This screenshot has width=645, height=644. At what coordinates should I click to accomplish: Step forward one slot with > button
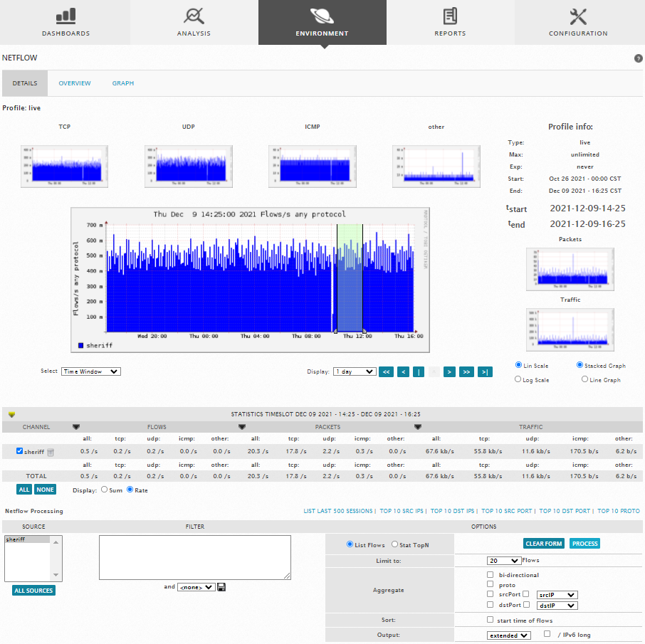[449, 371]
